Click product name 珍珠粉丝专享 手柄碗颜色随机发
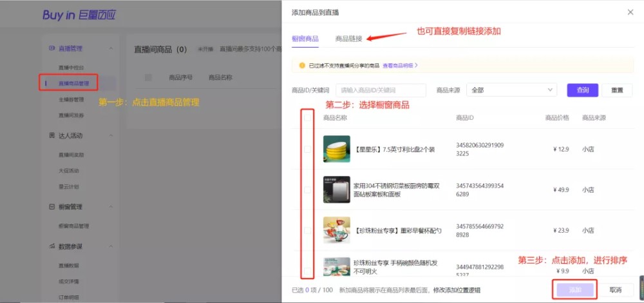 pos(395,267)
